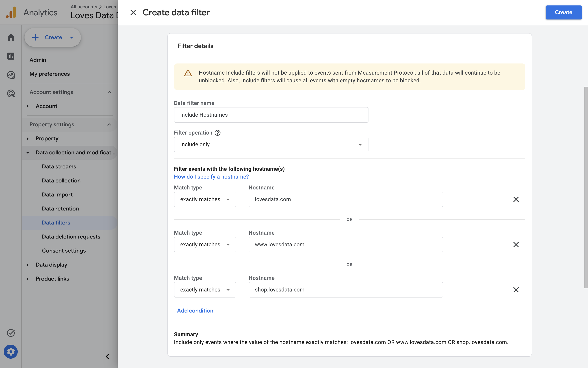
Task: Go to Data import
Action: click(57, 195)
